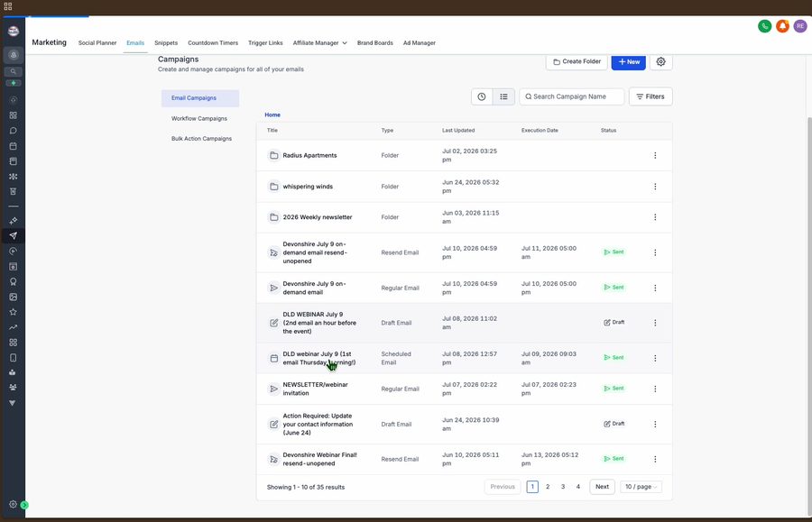Open the mobile phone icon in sidebar
812x522 pixels.
(x=13, y=358)
